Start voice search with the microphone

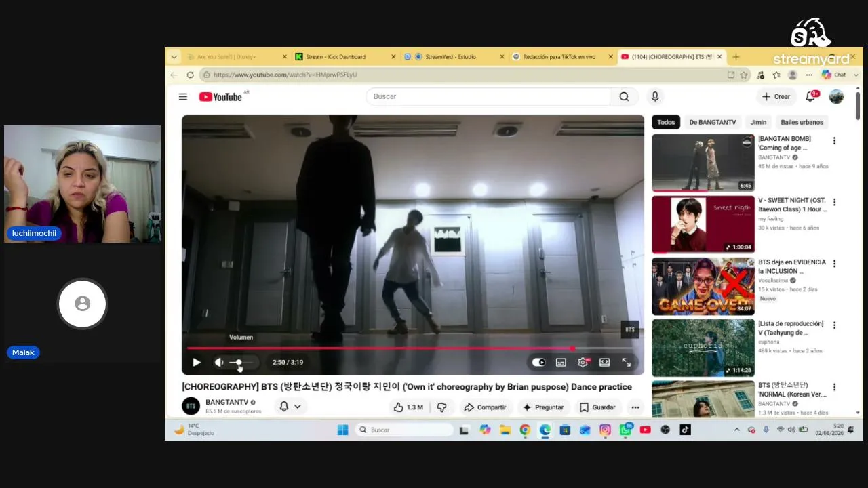pos(655,96)
